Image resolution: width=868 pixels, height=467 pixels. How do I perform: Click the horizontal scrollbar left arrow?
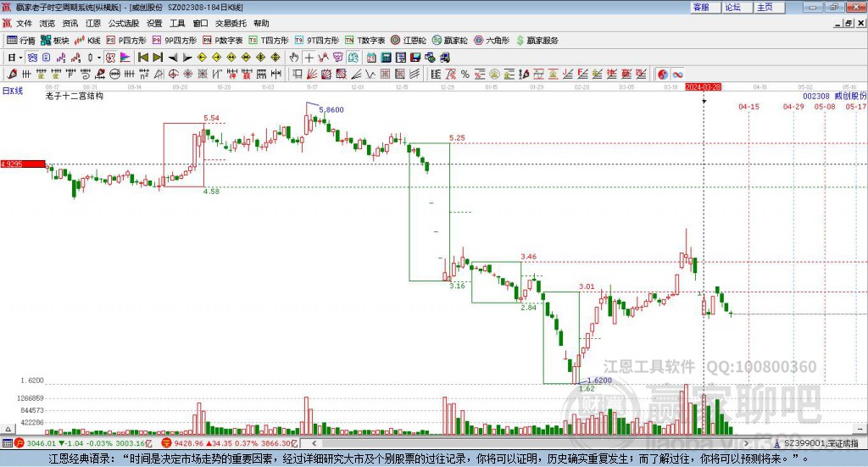(314, 443)
